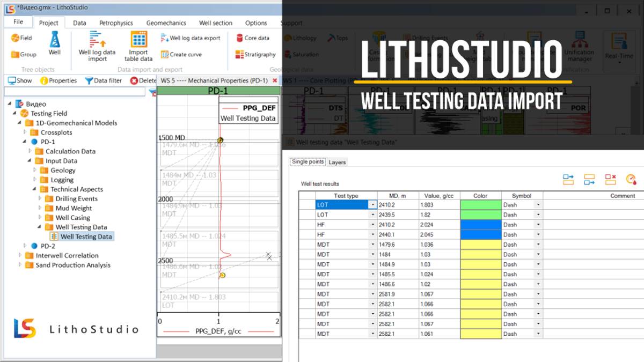Viewport: 644px width, 362px height.
Task: Click yellow color swatch of MDT 1479.6 row
Action: 481,245
